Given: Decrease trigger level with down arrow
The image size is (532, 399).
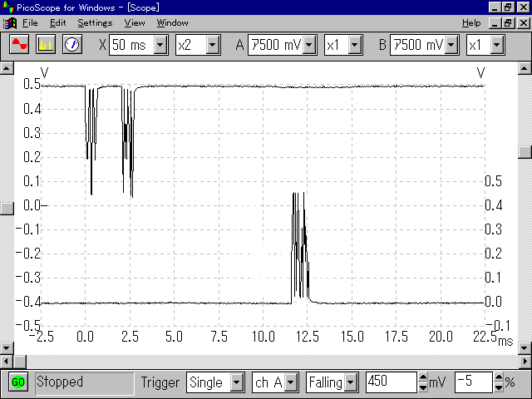Looking at the screenshot, I should [423, 387].
